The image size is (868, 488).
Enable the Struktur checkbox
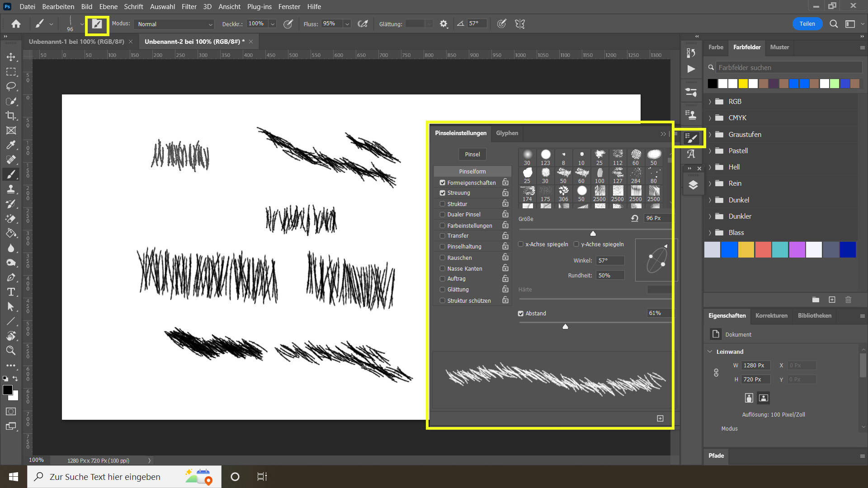(x=443, y=204)
